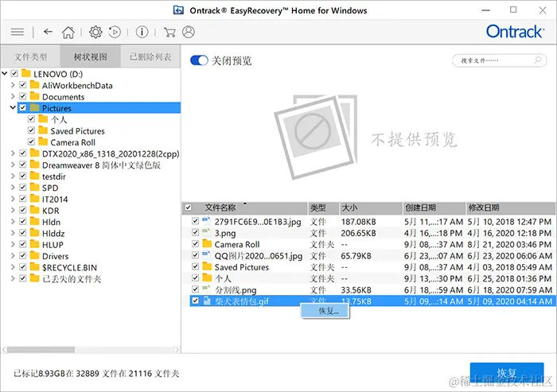Viewport: 557px width, 392px height.
Task: Click the 2791FC6E9...0E1B3.jpg file icon
Action: [x=206, y=221]
